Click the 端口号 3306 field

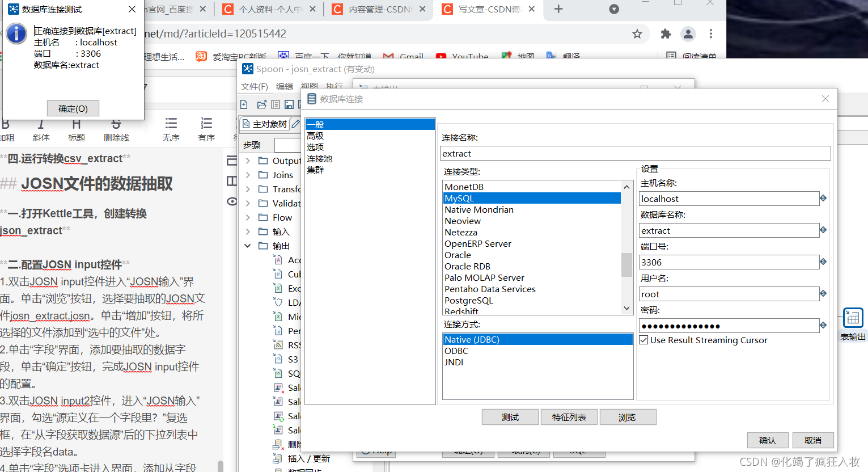tap(729, 262)
